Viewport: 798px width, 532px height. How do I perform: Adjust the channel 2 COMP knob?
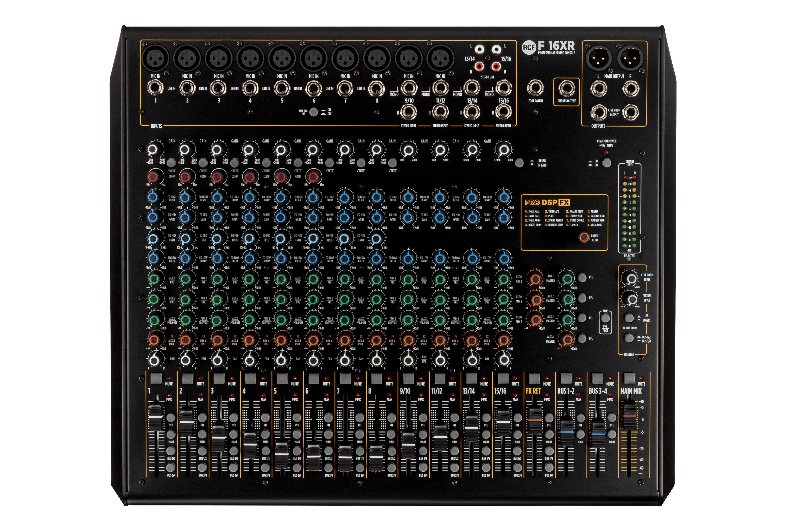pyautogui.click(x=185, y=177)
